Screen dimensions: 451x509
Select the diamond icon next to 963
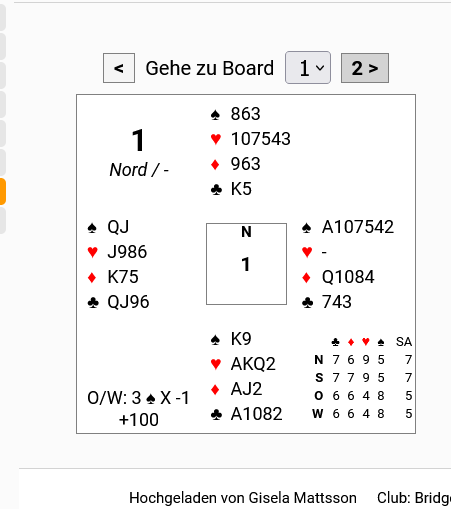[x=215, y=164]
